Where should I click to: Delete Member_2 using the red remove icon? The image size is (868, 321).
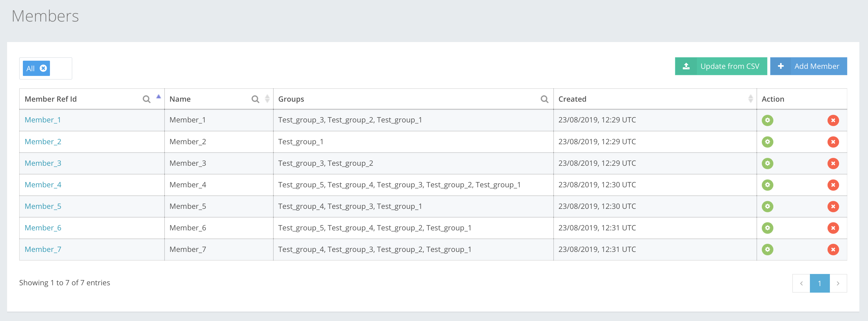tap(833, 142)
